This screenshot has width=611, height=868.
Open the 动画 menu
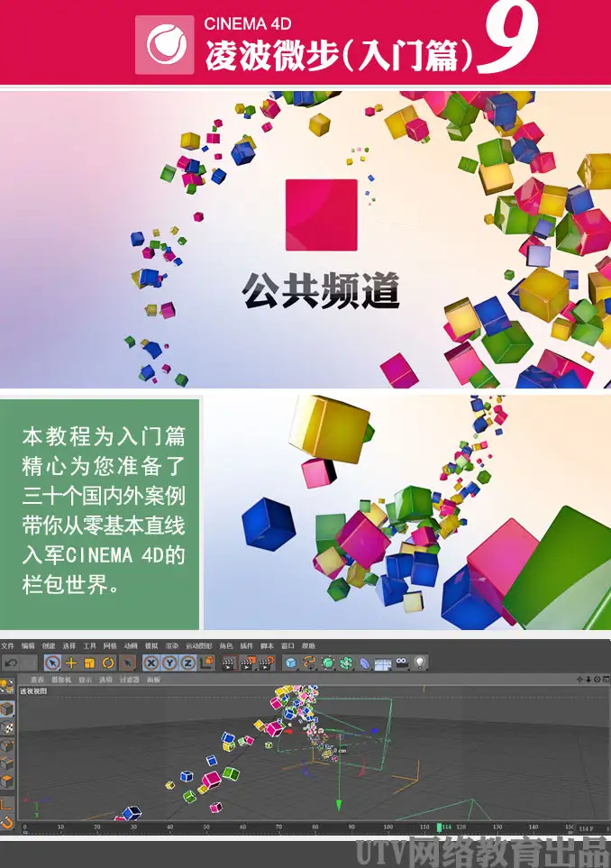point(131,645)
